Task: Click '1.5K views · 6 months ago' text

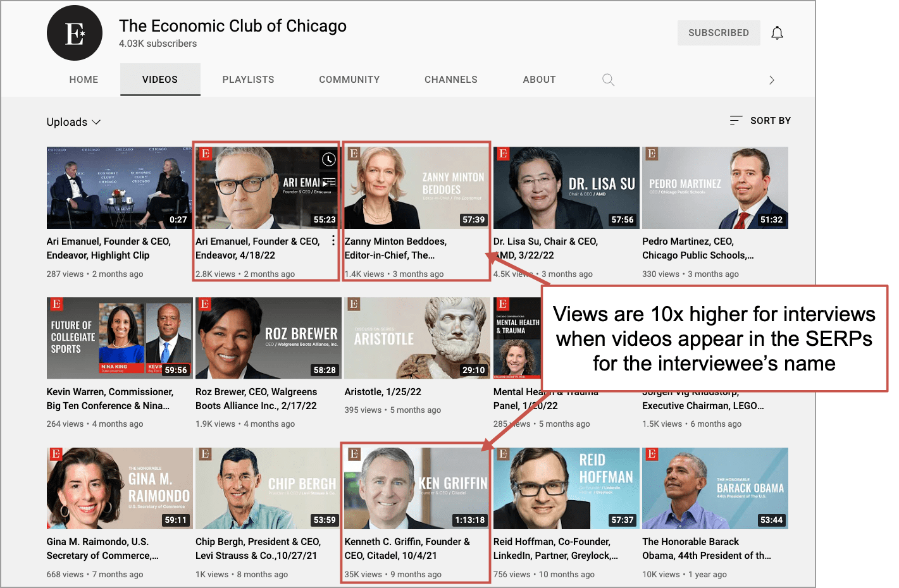Action: tap(692, 424)
